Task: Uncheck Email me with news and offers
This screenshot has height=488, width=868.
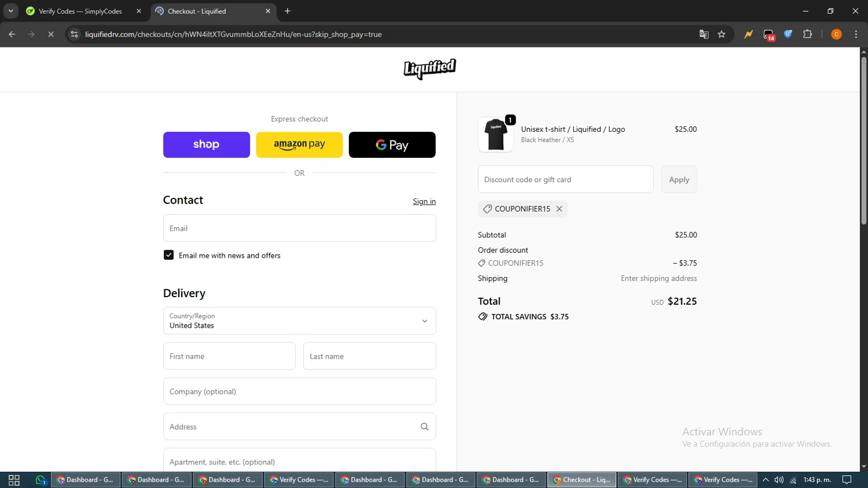Action: [x=168, y=255]
